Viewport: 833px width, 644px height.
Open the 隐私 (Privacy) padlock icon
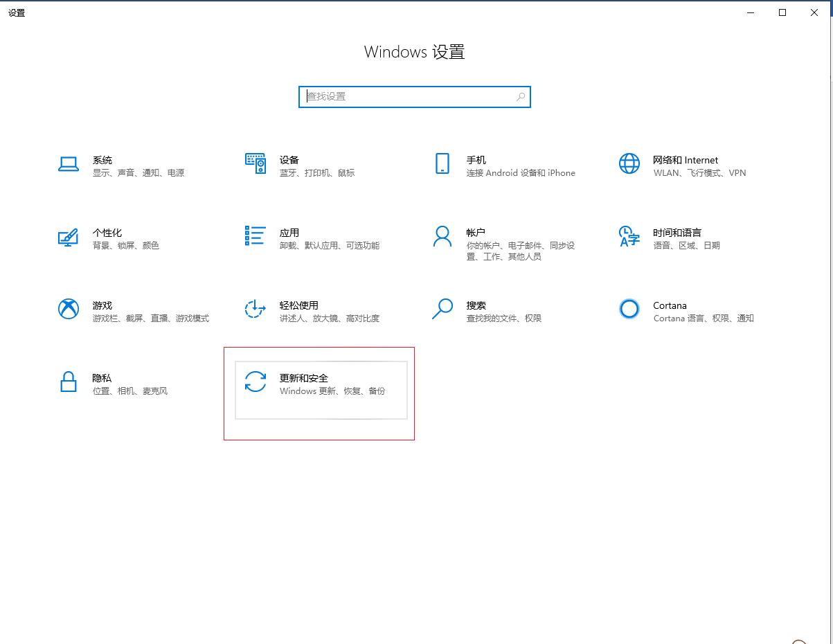(x=68, y=382)
